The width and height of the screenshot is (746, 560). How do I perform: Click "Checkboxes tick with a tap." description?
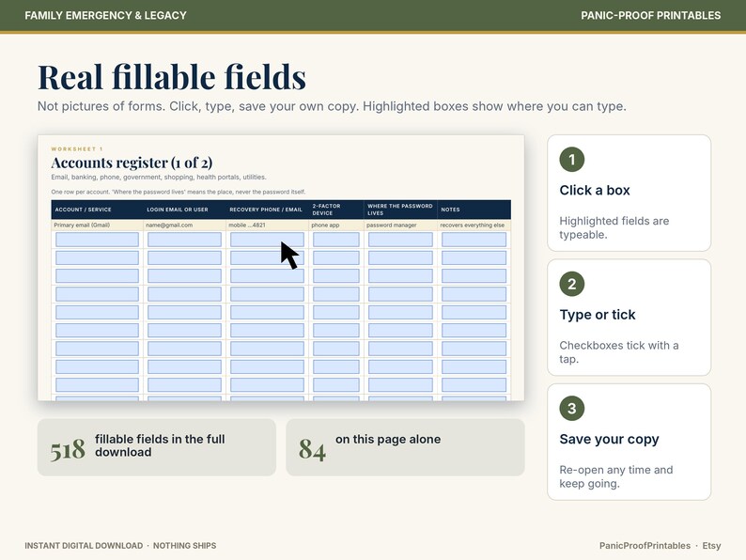(618, 352)
